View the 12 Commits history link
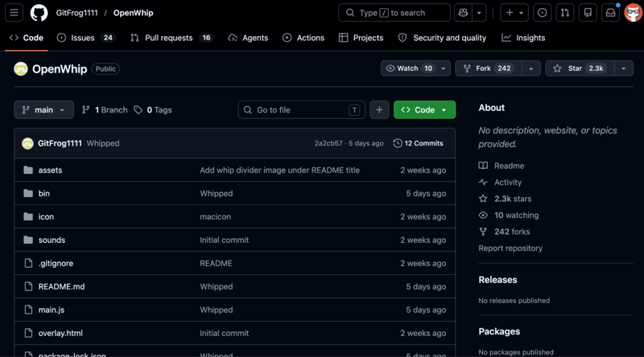The image size is (644, 357). tap(418, 143)
